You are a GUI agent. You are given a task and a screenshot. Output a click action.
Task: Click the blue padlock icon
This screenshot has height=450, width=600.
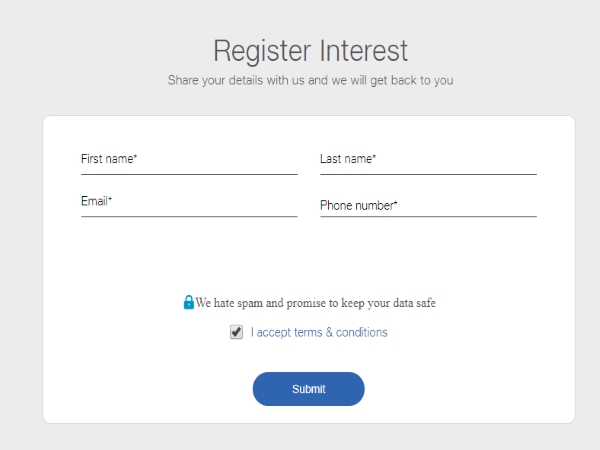188,302
